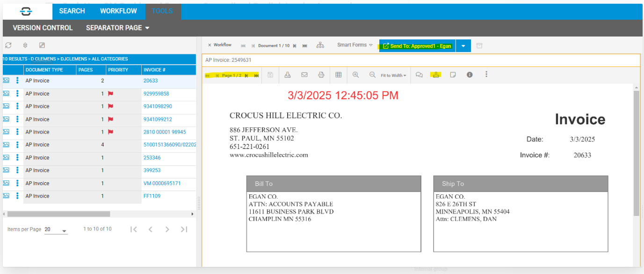Email the document via envelope icon
This screenshot has height=274, width=644.
coord(304,75)
